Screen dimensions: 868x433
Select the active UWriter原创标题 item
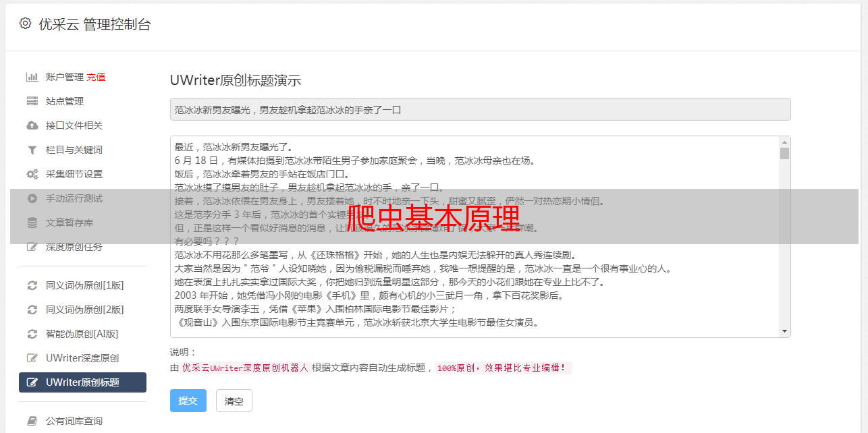point(82,382)
